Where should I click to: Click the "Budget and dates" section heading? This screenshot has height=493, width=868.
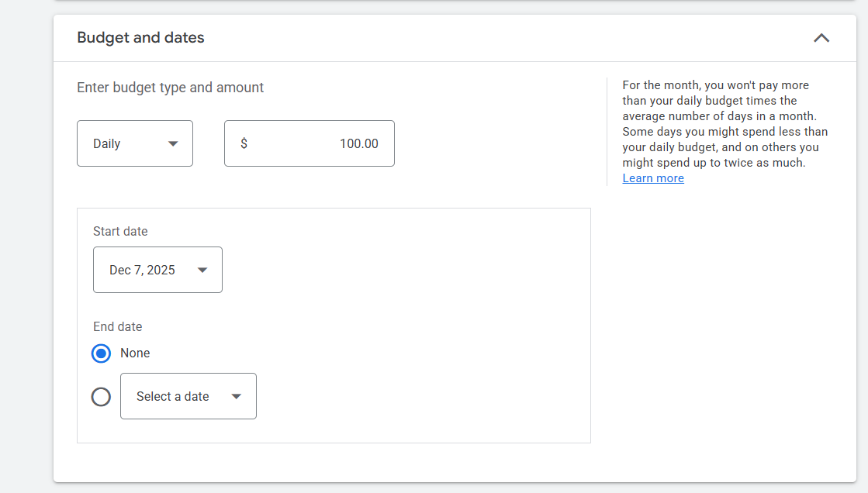tap(140, 38)
